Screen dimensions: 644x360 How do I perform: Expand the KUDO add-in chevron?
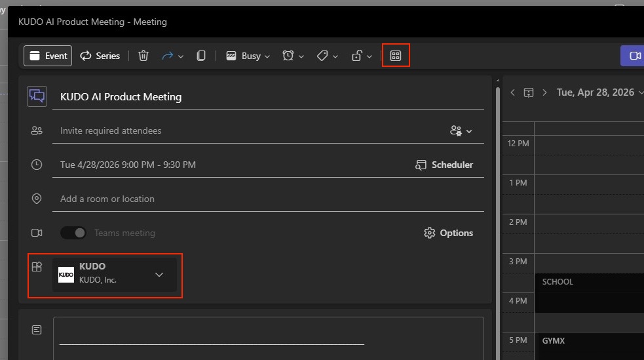tap(159, 275)
